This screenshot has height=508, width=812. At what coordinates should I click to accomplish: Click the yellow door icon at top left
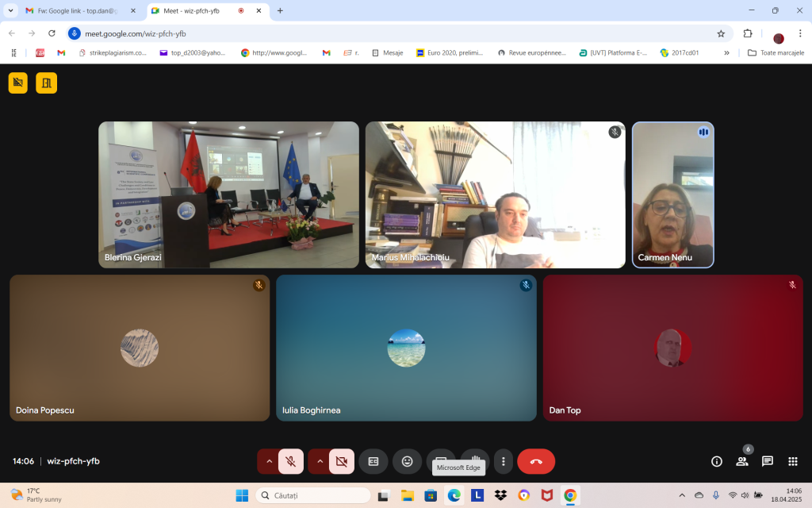pyautogui.click(x=47, y=83)
